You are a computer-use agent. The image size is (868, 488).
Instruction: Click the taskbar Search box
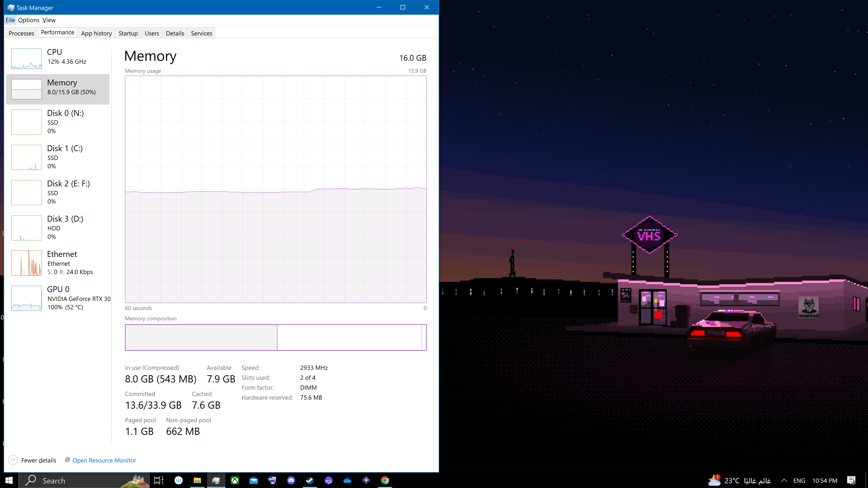(84, 481)
